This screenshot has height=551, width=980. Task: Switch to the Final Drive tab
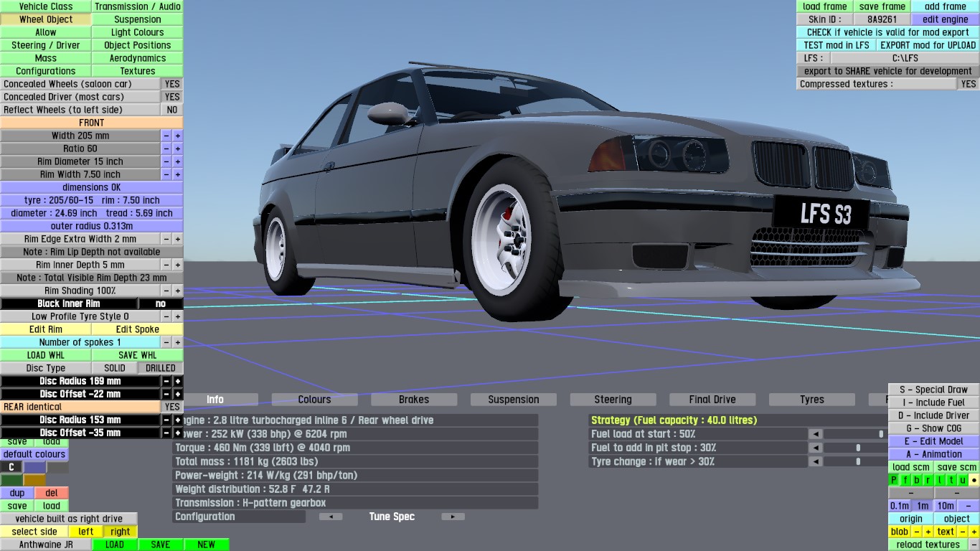712,400
